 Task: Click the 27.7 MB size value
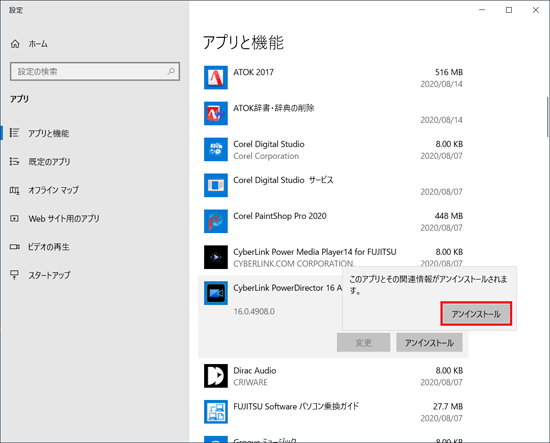[448, 407]
